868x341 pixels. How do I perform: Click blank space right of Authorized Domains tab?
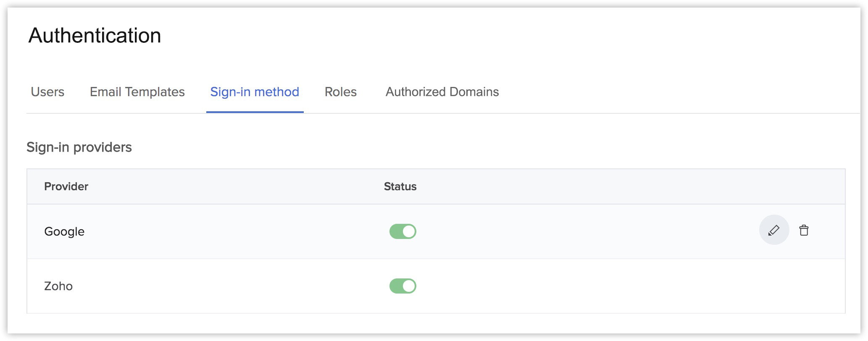(x=672, y=92)
